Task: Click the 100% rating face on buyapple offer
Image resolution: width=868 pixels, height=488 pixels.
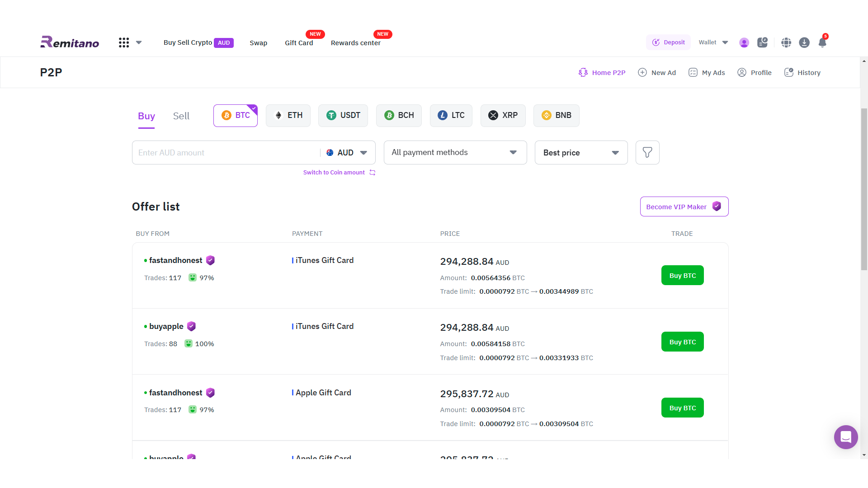Action: pyautogui.click(x=189, y=343)
